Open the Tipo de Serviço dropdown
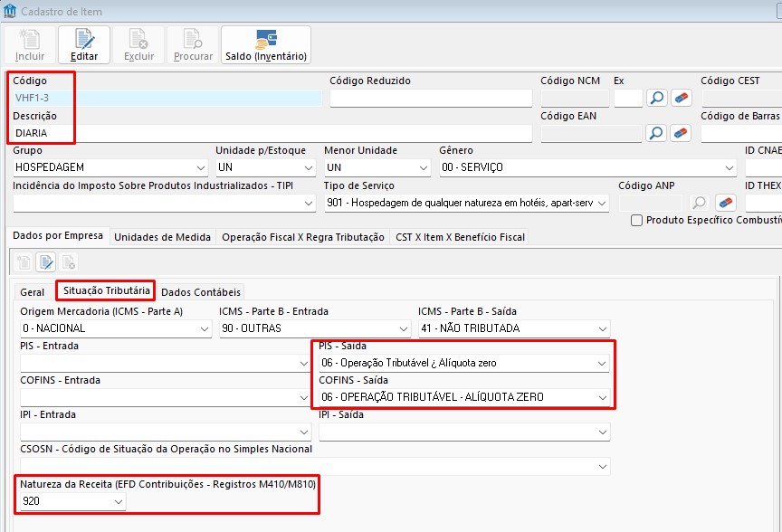The height and width of the screenshot is (532, 782). [x=602, y=204]
